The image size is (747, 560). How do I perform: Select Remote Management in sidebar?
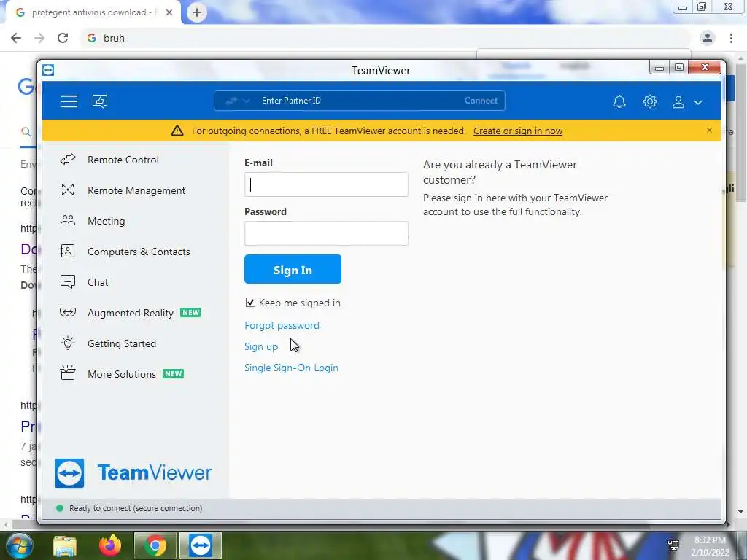(x=135, y=190)
